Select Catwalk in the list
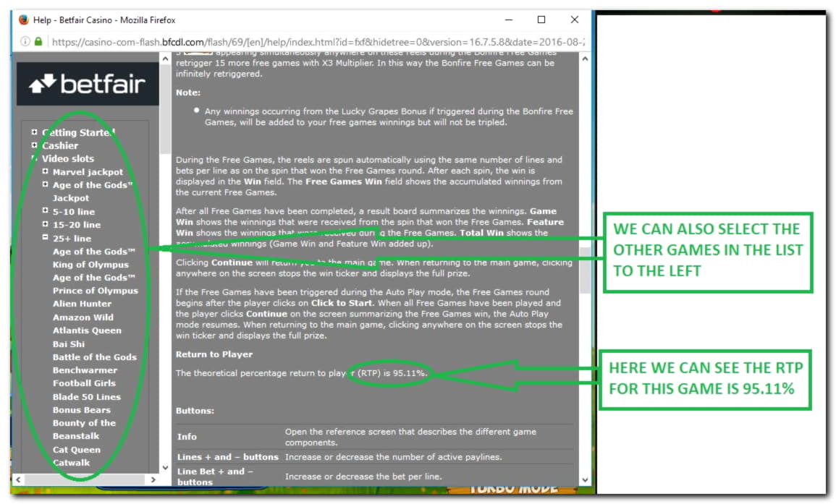Image resolution: width=836 pixels, height=504 pixels. [x=72, y=463]
